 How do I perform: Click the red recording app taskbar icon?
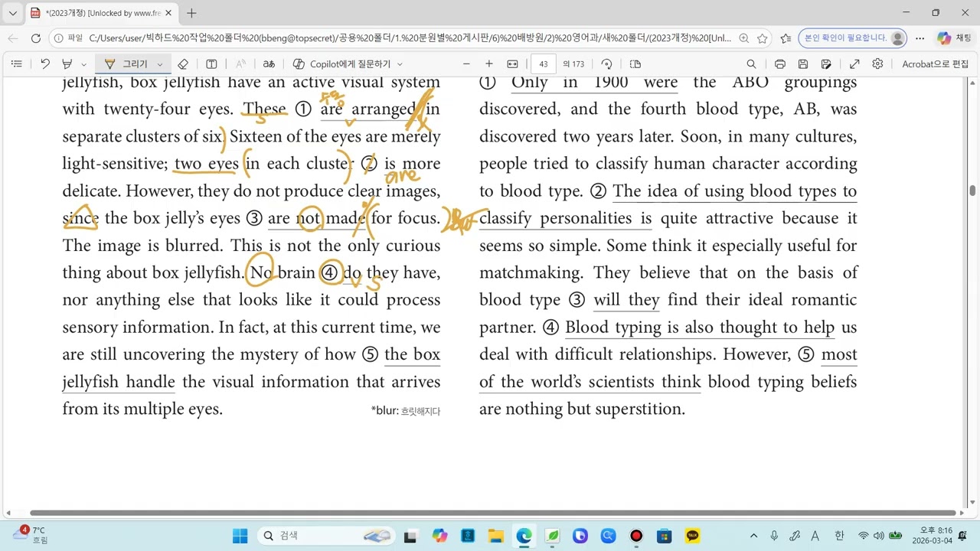tap(636, 536)
